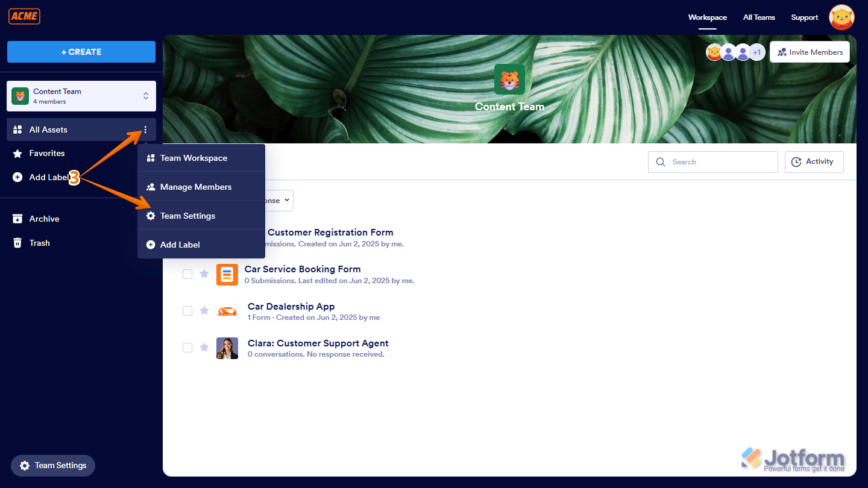
Task: Choose Manage Members from the menu
Action: point(195,187)
